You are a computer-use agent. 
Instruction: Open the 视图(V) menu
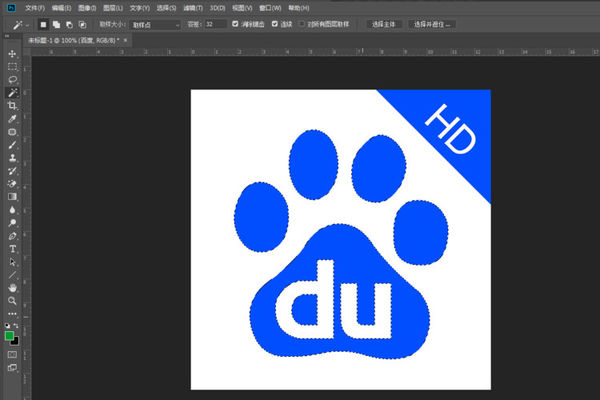point(242,8)
